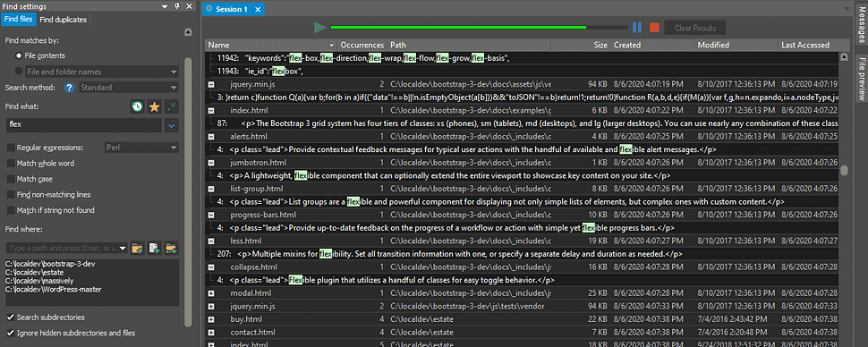Viewport: 868px width, 347px height.
Task: Open the expression wizard (.*) icon
Action: click(172, 106)
